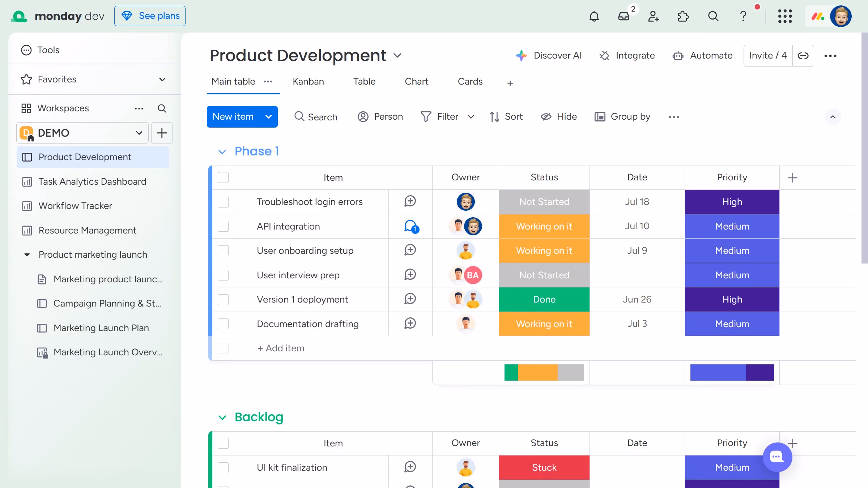
Task: Click the top search magnifier icon
Action: 713,16
